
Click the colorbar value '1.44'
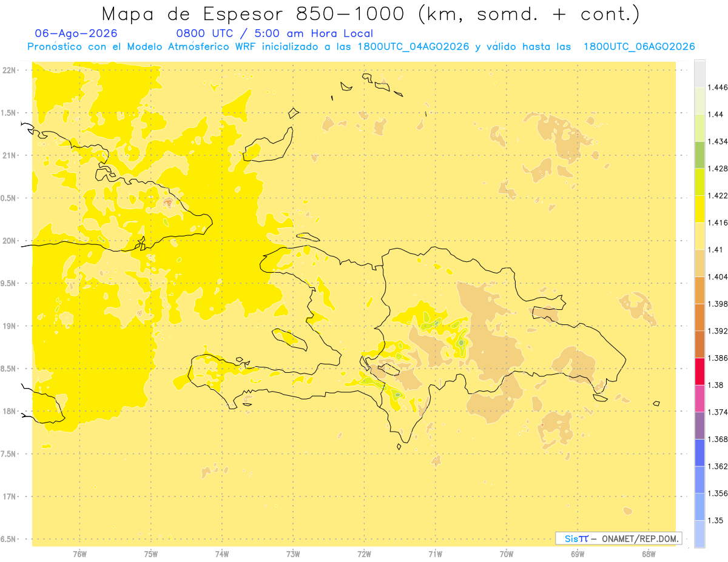click(717, 115)
